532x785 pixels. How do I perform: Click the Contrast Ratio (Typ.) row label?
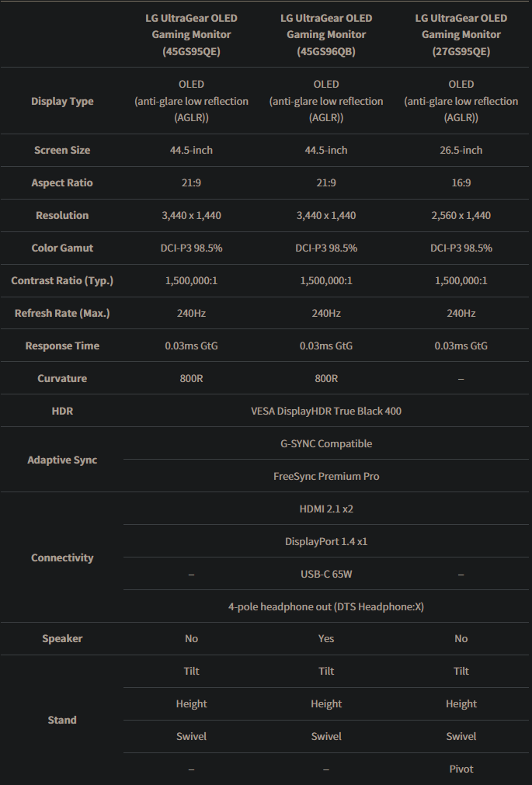click(x=62, y=280)
